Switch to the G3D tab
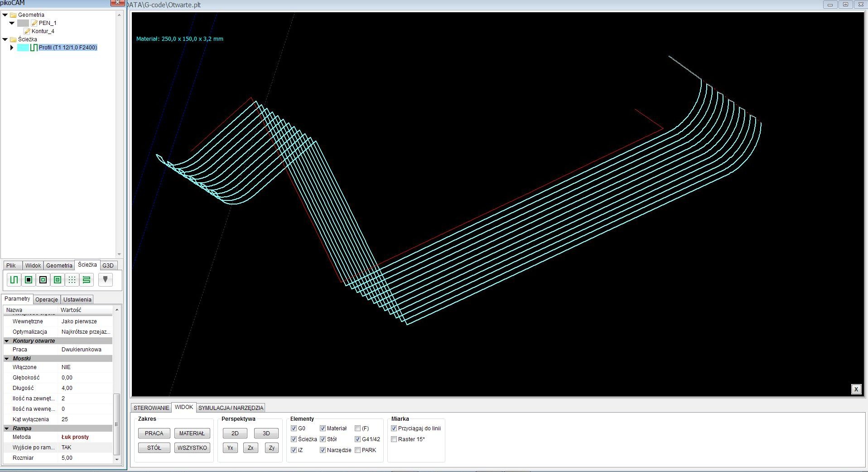This screenshot has width=868, height=472. coord(108,266)
